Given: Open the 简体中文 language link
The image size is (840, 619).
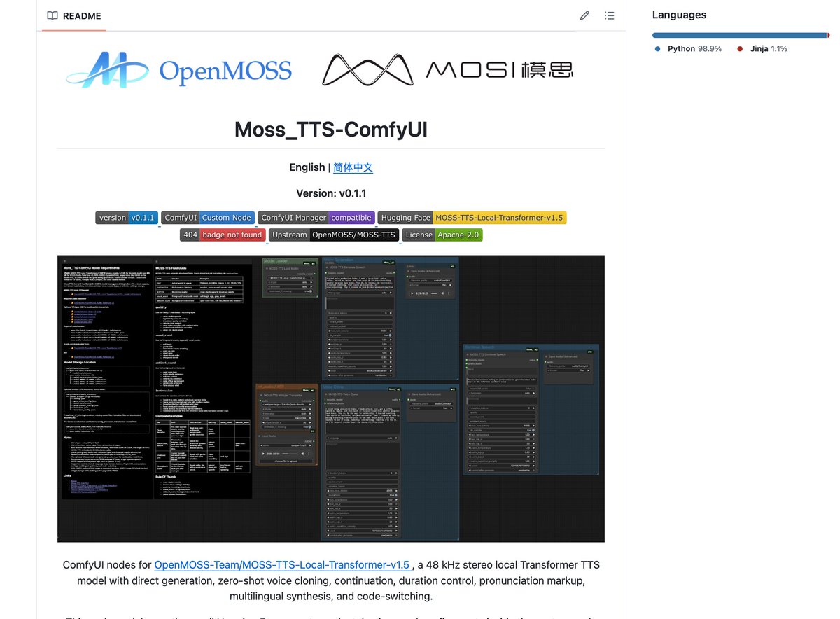Looking at the screenshot, I should tap(353, 167).
